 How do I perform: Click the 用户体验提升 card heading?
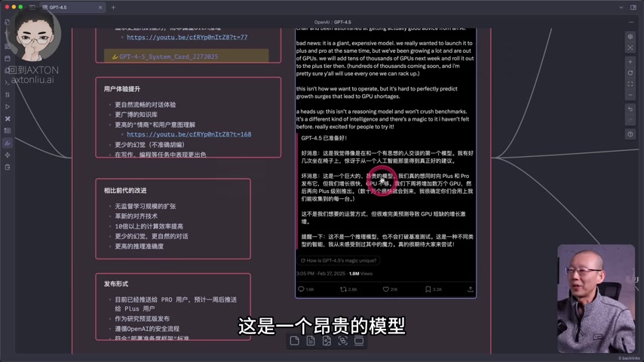[x=122, y=89]
